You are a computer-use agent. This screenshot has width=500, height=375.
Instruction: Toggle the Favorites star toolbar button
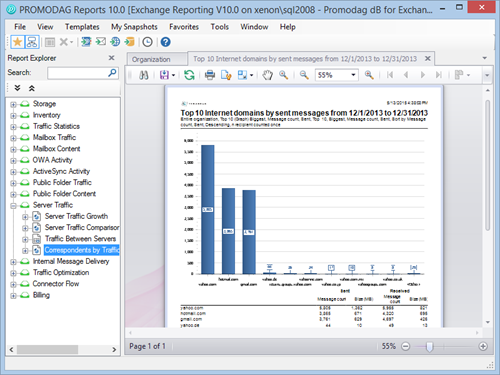point(18,42)
